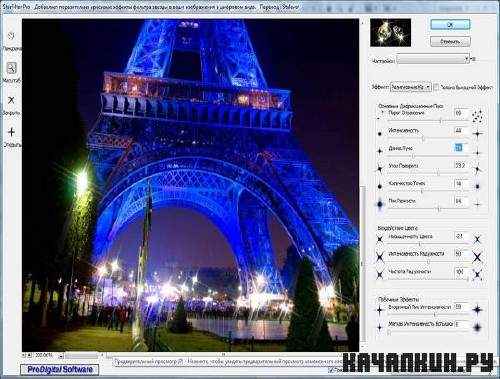The width and height of the screenshot is (500, 379).
Task: Click the X-shaped tool icon in left sidebar
Action: [11, 100]
